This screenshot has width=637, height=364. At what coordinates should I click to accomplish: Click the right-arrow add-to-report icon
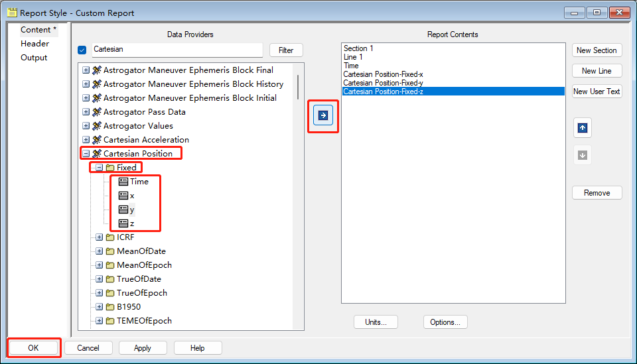[322, 115]
